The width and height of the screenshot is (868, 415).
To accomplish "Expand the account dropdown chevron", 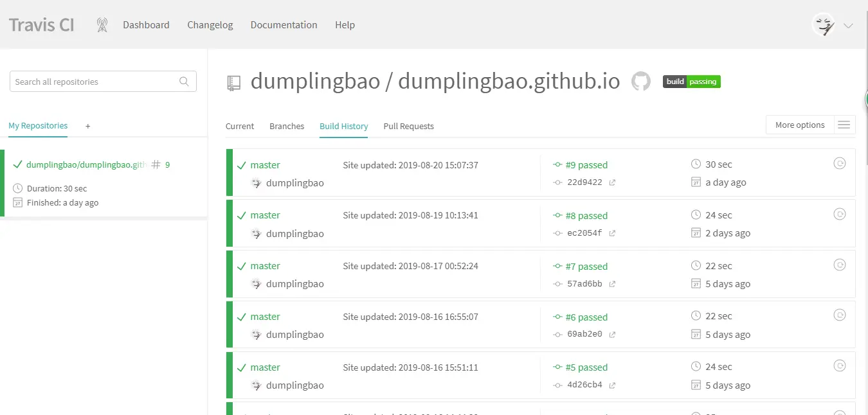I will coord(848,26).
